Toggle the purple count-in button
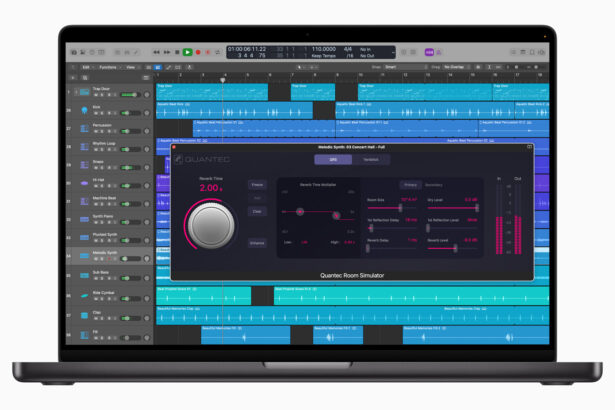The width and height of the screenshot is (615, 410). click(429, 52)
